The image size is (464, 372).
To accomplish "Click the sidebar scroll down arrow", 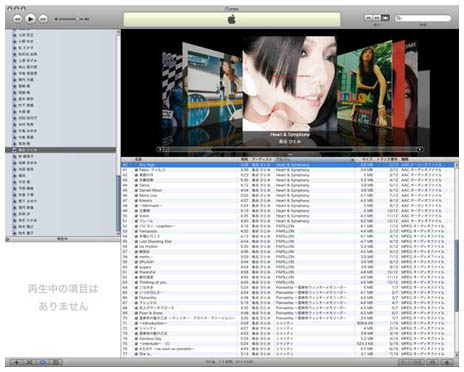I will 118,234.
